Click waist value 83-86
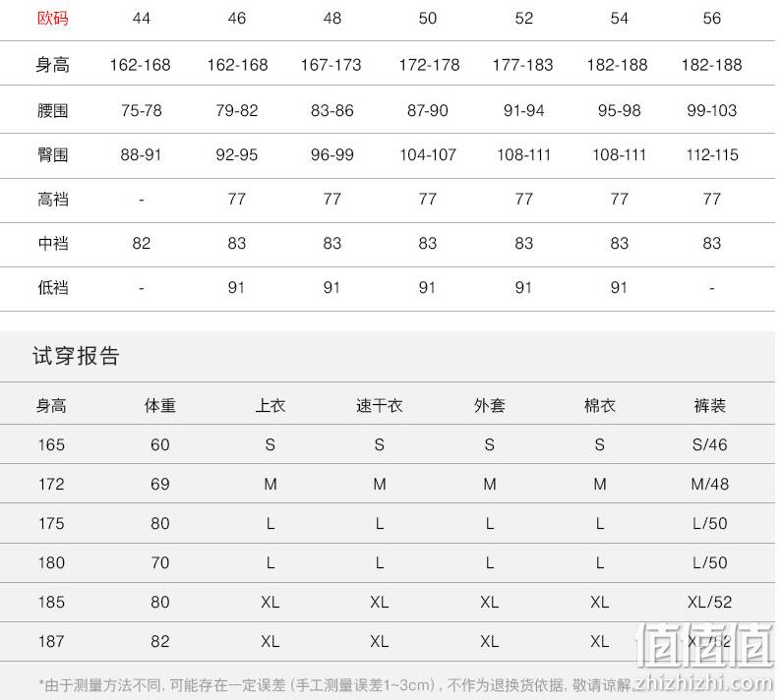 (x=331, y=110)
